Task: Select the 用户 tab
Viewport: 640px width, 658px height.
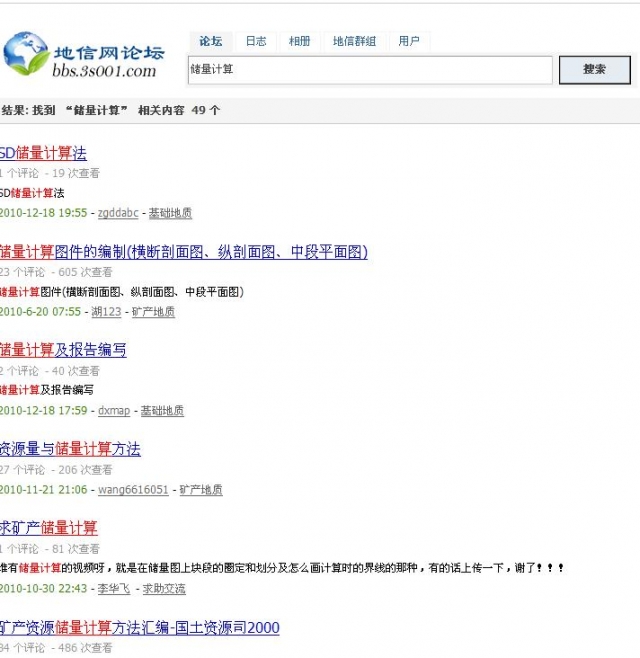Action: (409, 41)
